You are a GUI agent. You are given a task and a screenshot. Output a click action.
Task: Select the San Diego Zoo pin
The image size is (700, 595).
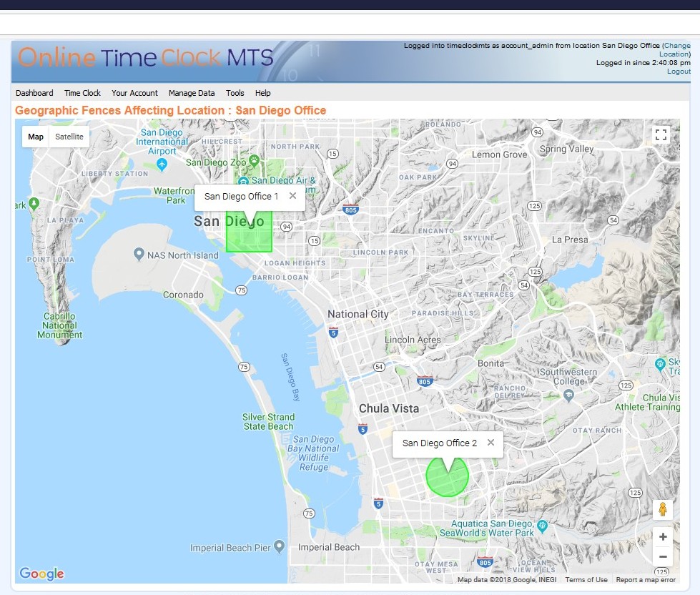click(254, 161)
